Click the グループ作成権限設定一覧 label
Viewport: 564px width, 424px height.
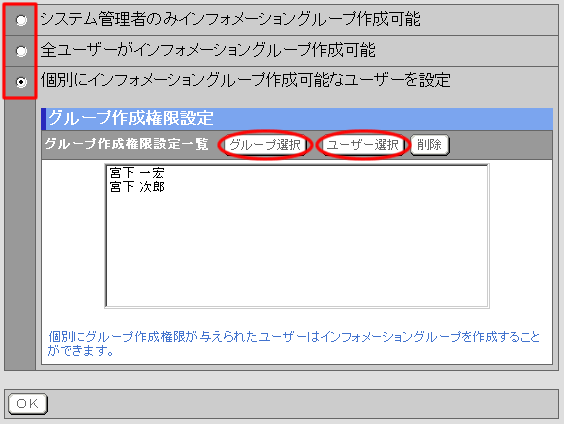click(x=126, y=144)
